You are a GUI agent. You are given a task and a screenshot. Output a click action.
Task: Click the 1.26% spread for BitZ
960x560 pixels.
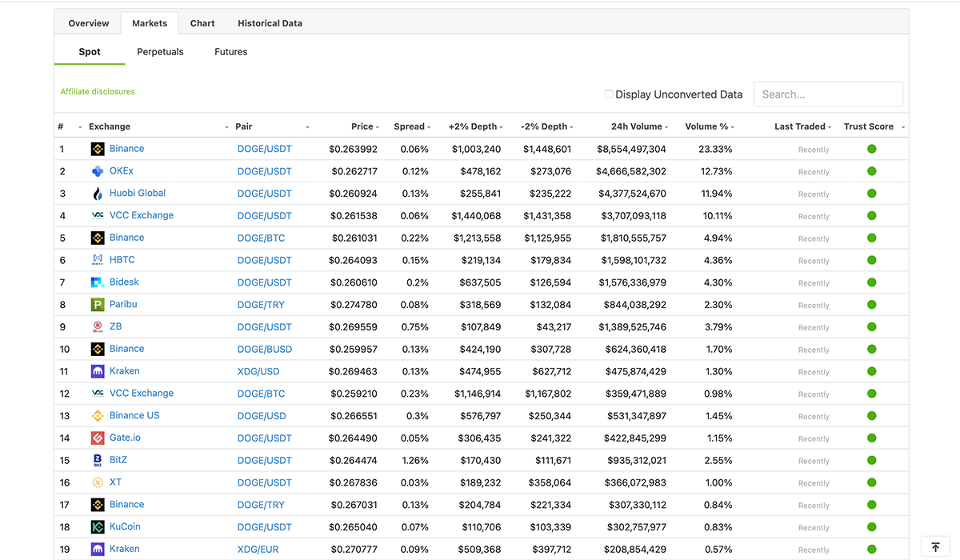coord(414,460)
